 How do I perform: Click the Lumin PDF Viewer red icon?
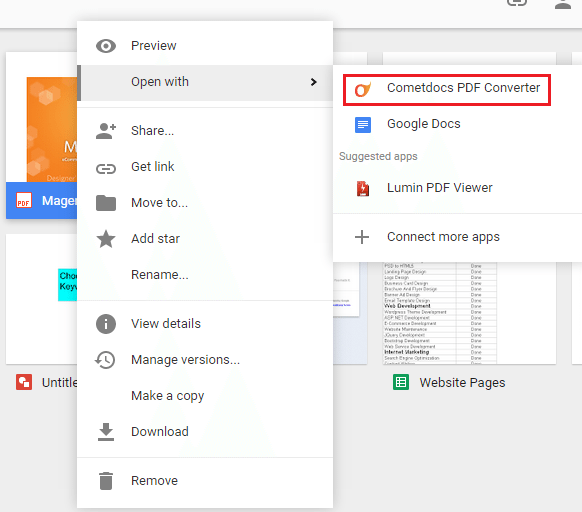pos(363,189)
